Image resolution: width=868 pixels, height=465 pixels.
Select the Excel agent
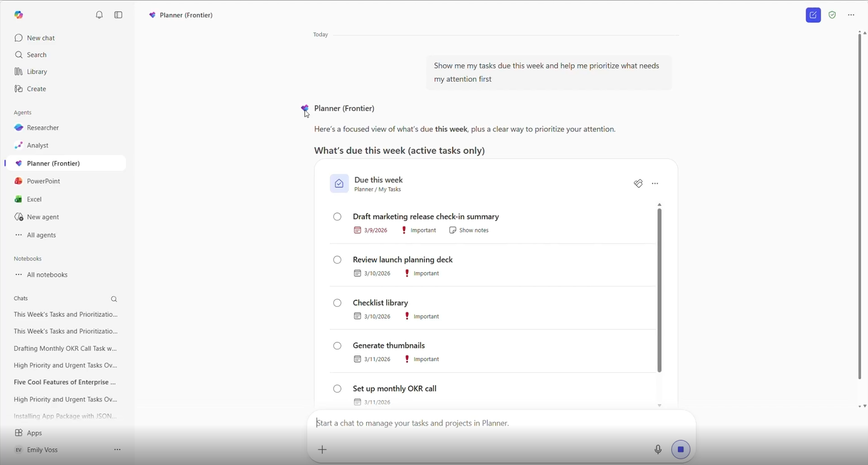(x=28, y=199)
